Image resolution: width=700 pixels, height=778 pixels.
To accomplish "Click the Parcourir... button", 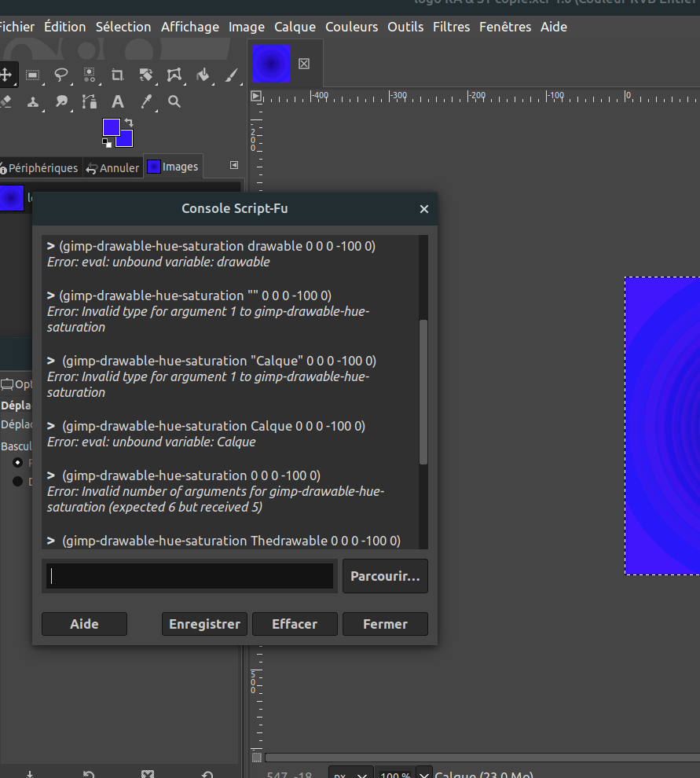I will (x=385, y=576).
